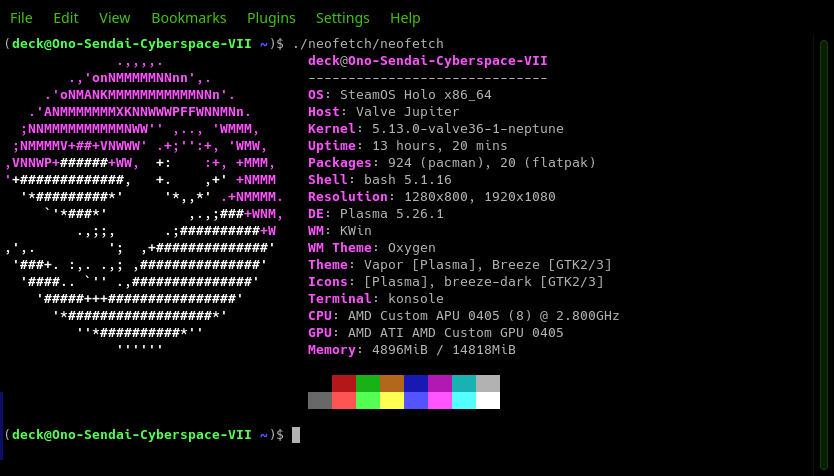The height and width of the screenshot is (476, 834).
Task: Click the dark red color block
Action: coord(344,383)
